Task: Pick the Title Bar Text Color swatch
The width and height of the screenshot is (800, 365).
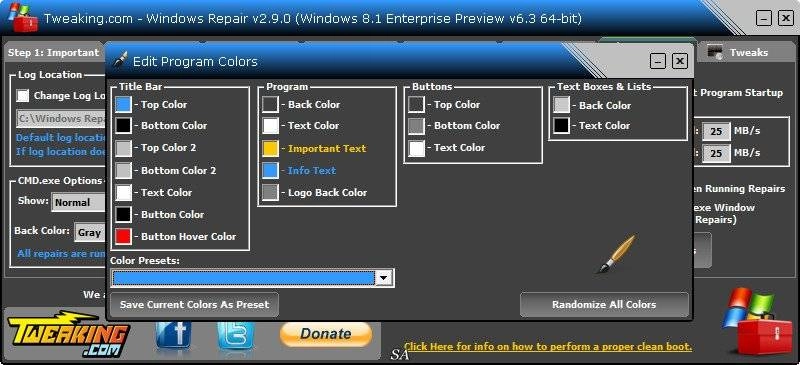Action: tap(123, 192)
